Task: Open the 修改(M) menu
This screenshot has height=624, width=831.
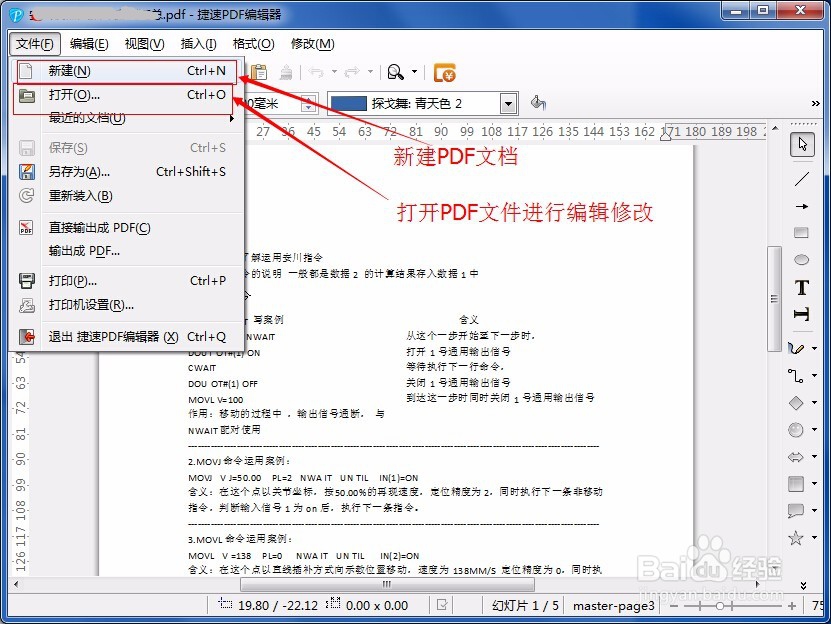Action: [x=313, y=44]
